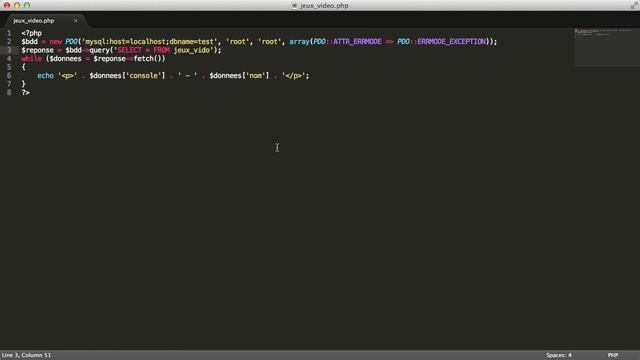Click the ?> closing tag

point(25,93)
